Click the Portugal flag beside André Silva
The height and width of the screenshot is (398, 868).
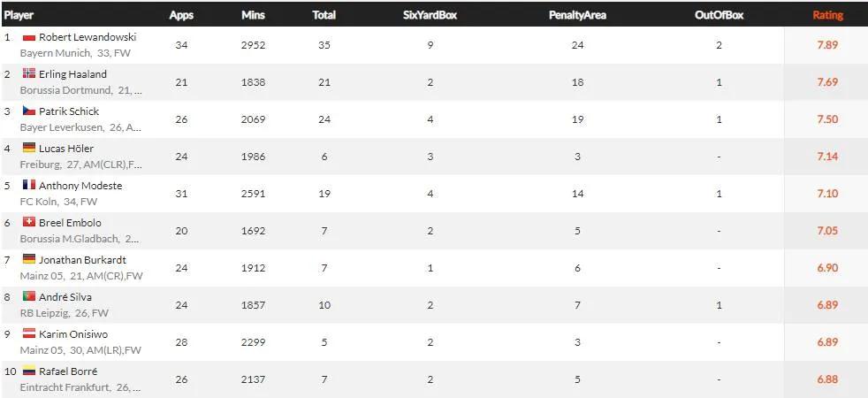point(29,297)
